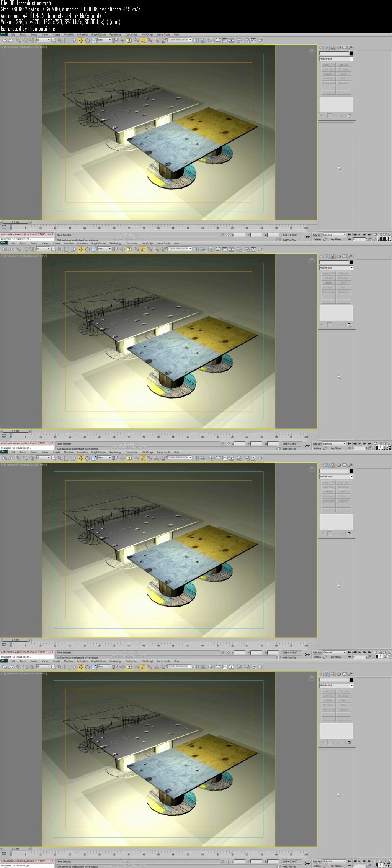Click the black object color swatch, 00:00:40 frame
This screenshot has height=868, width=392.
[351, 471]
